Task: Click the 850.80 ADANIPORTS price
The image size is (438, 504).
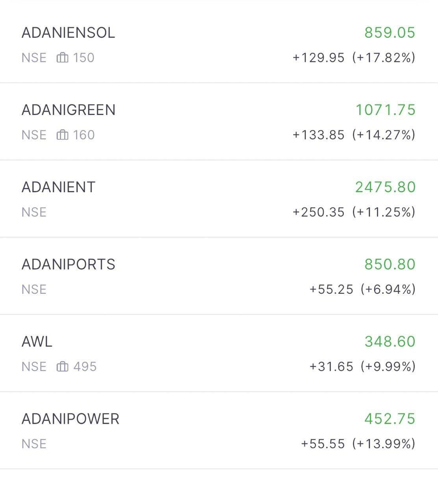Action: click(x=390, y=264)
